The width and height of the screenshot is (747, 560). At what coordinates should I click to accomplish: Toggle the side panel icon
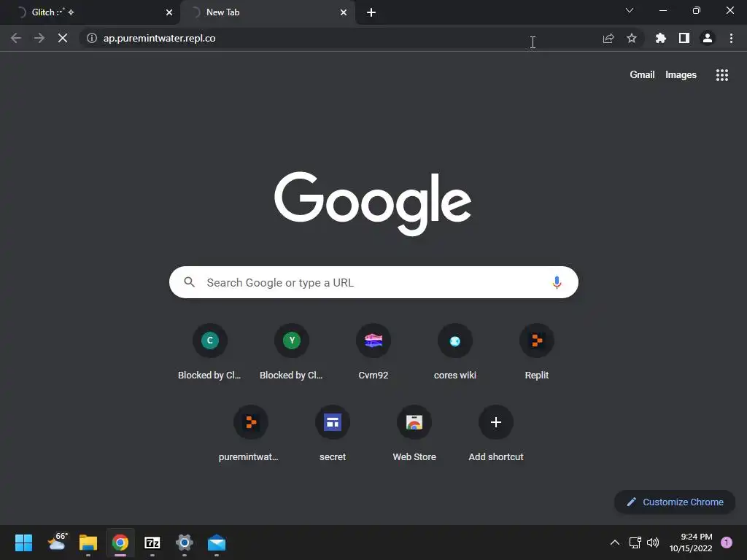tap(684, 38)
